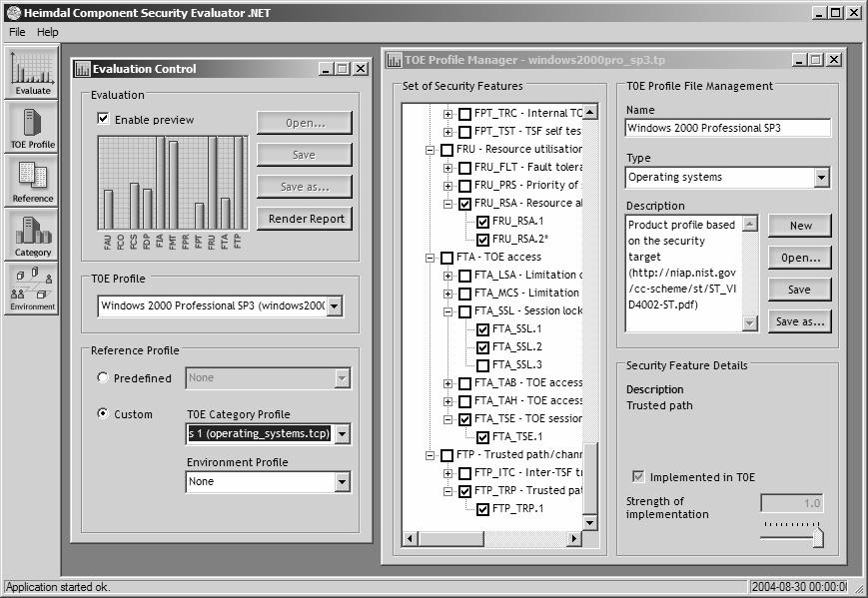Select the FTA_SSL.1 tree item
Screen dimensions: 868x598
coord(517,329)
